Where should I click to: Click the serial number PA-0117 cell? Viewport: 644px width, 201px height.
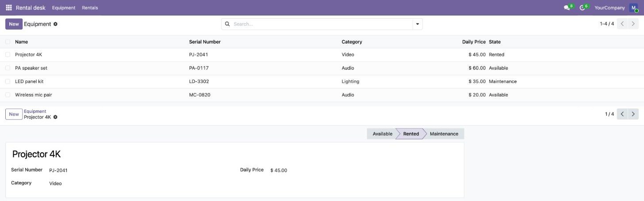pos(199,68)
